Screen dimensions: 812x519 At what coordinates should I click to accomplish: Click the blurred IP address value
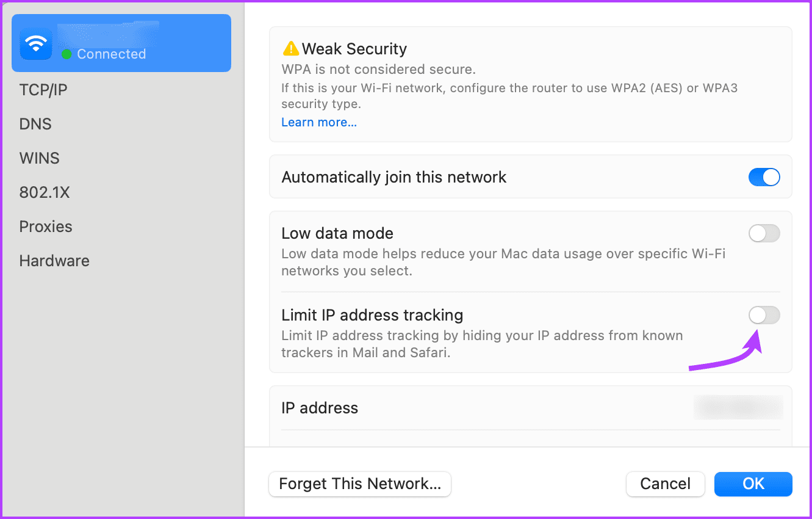click(738, 407)
